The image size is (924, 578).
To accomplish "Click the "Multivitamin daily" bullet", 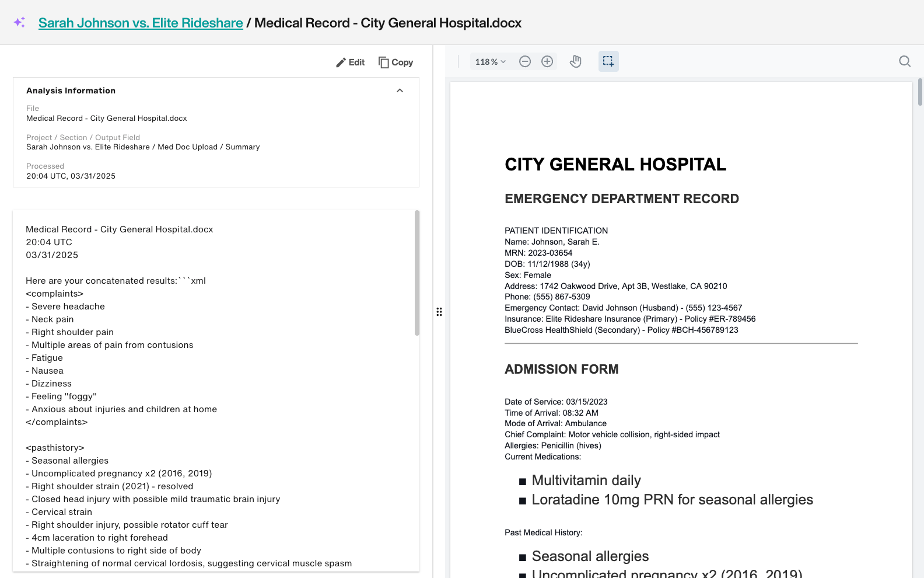I will pos(586,480).
